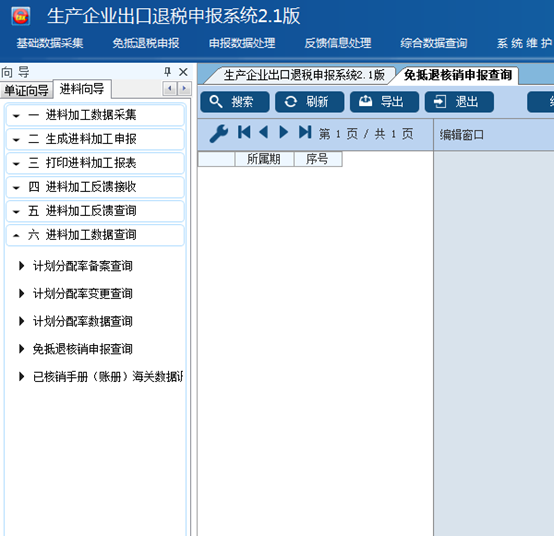Expand 一 进料加工数据采集 section
The width and height of the screenshot is (554, 536).
click(x=95, y=115)
